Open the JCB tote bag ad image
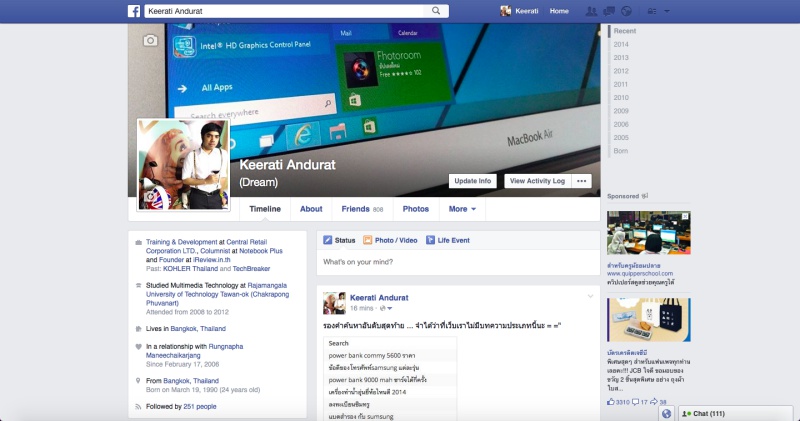 point(648,320)
